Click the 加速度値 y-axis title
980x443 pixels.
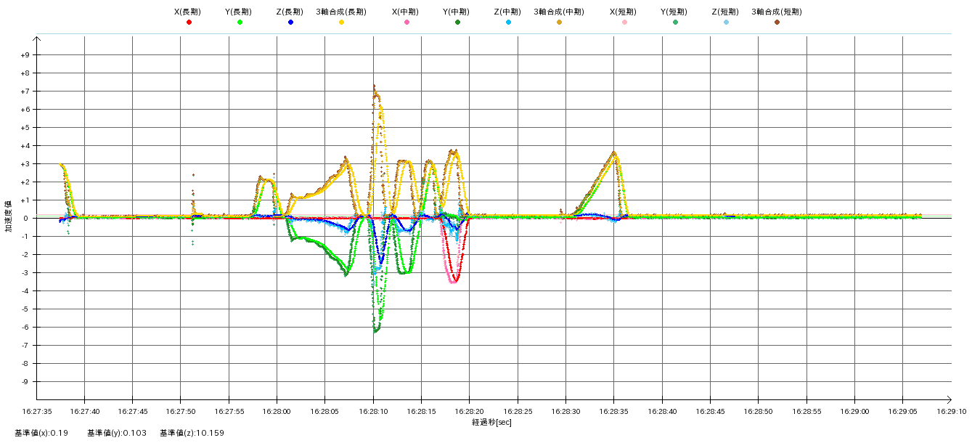(9, 216)
